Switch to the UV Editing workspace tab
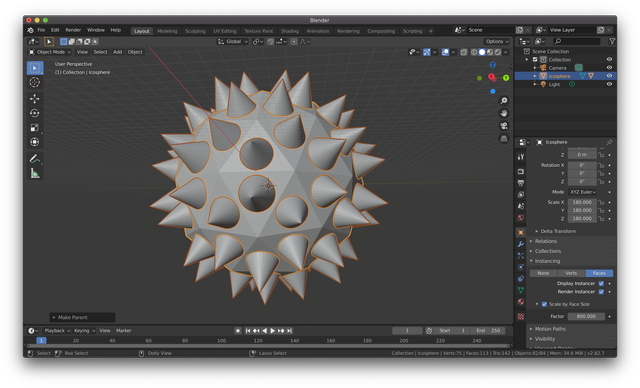 point(225,31)
